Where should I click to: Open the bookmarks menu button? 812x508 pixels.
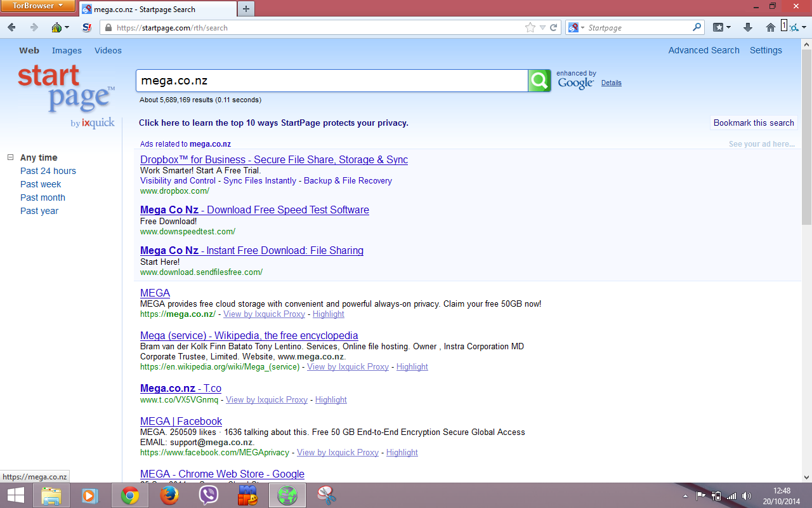(x=722, y=27)
